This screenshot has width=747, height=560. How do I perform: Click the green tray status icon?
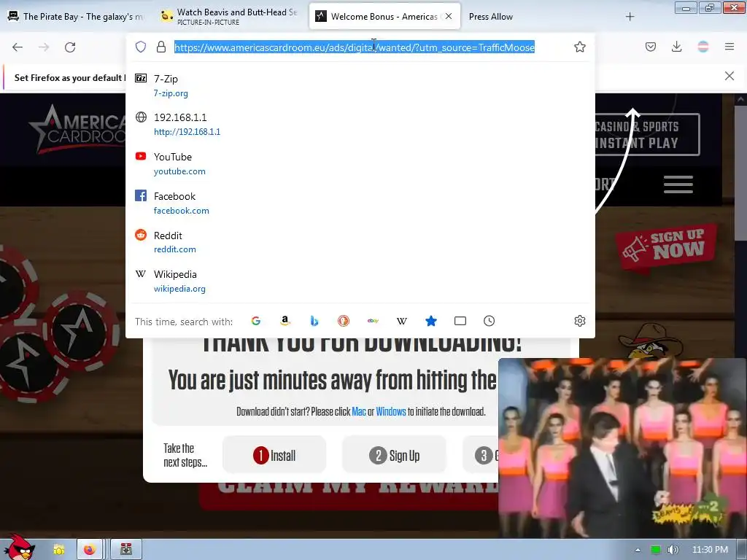[x=656, y=550]
